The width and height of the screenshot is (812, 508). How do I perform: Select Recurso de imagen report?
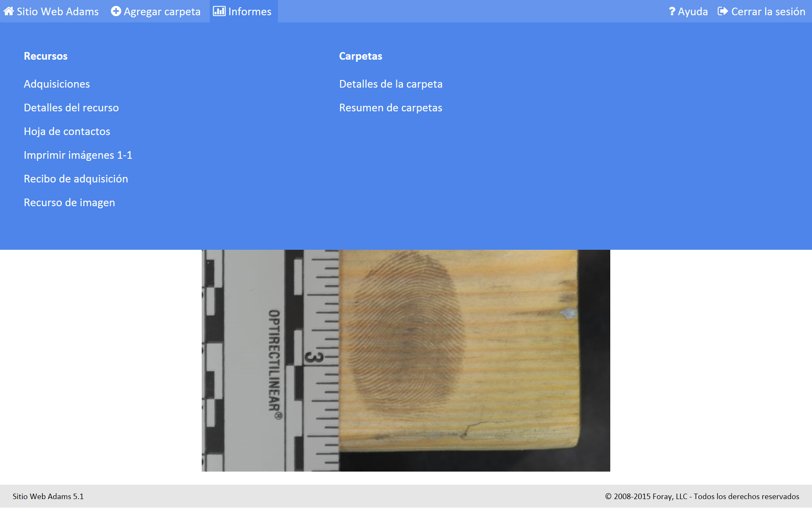[69, 202]
